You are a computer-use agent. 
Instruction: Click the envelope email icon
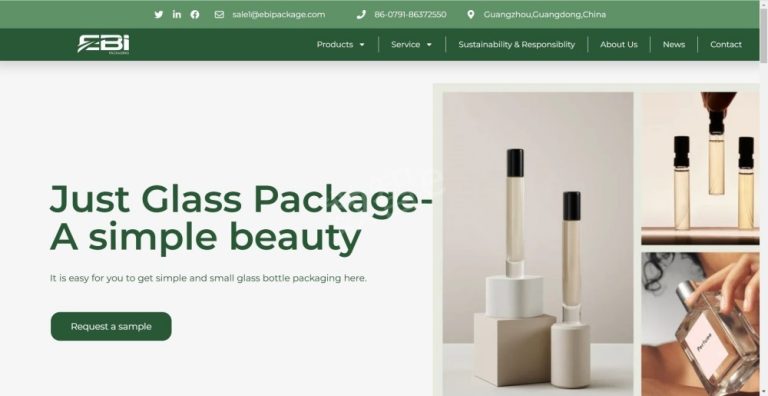pyautogui.click(x=219, y=14)
